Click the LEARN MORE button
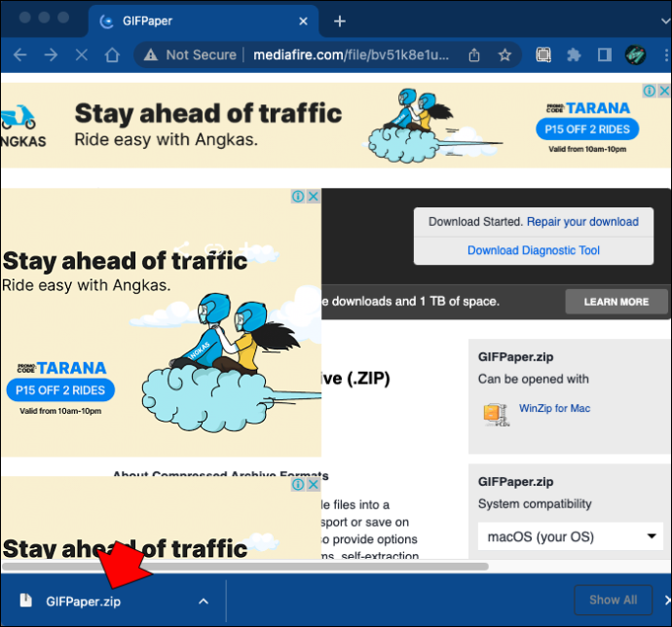The height and width of the screenshot is (627, 672). (x=616, y=302)
